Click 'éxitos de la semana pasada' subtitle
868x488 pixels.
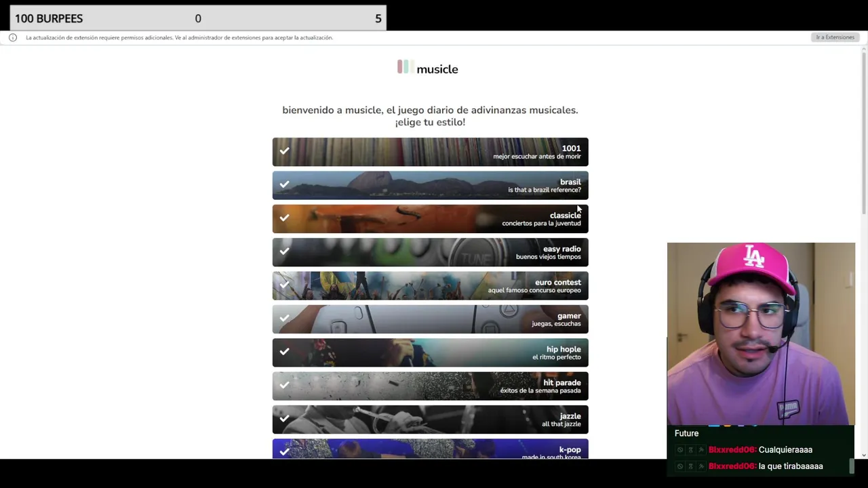[540, 390]
